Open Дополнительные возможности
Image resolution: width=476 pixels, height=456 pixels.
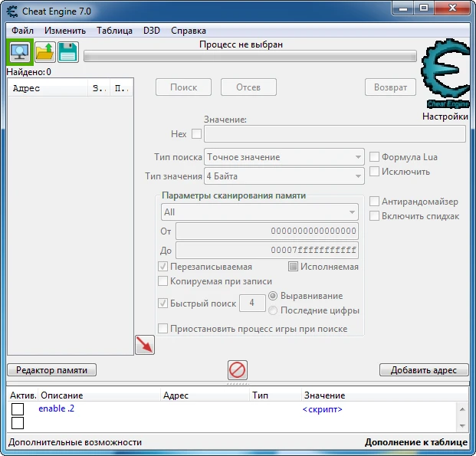75,442
